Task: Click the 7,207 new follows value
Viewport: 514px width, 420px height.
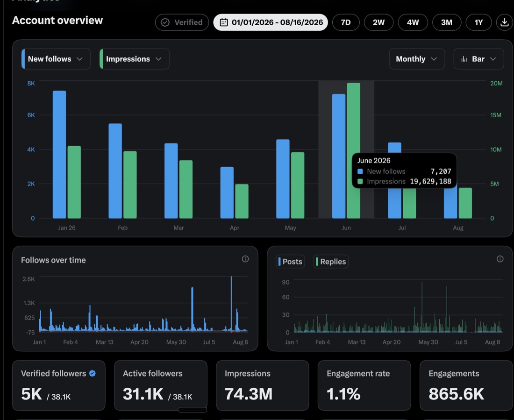Action: coord(441,171)
